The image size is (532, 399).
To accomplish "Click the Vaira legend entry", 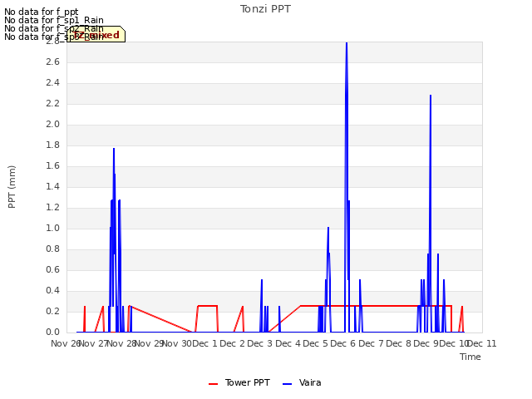I will (x=302, y=382).
